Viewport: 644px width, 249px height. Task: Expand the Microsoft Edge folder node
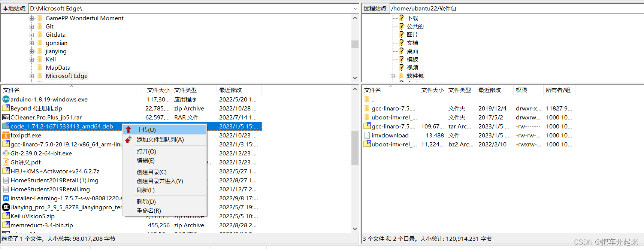tap(32, 76)
